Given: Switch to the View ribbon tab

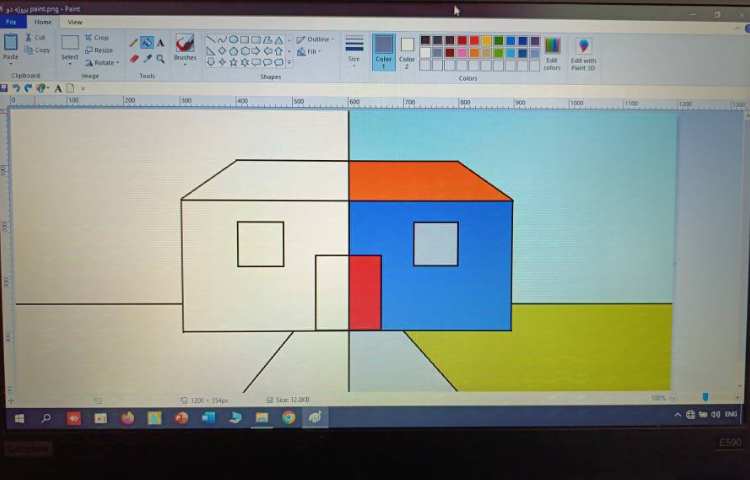Looking at the screenshot, I should pos(75,22).
